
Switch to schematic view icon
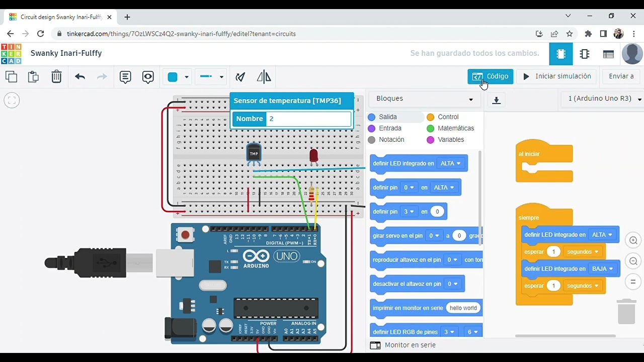[585, 54]
